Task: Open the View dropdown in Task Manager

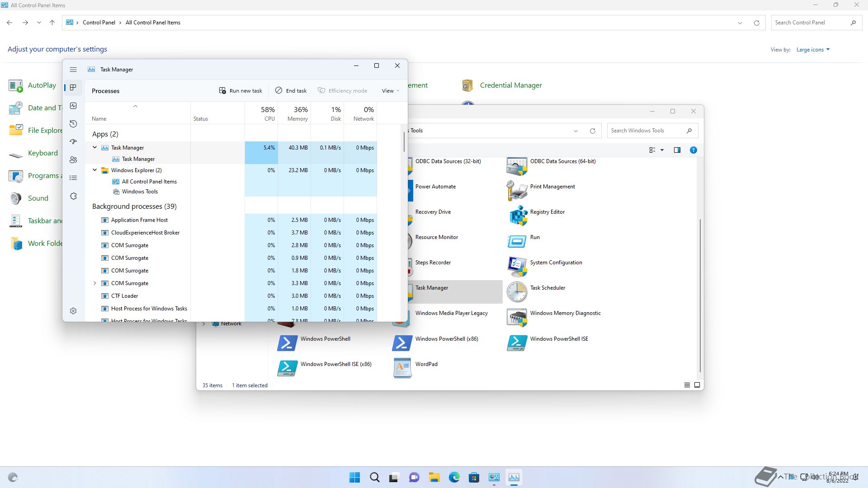Action: (x=391, y=91)
